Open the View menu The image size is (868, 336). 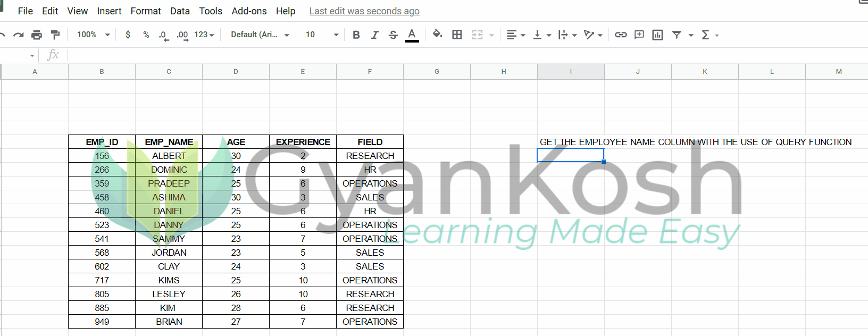(x=78, y=11)
